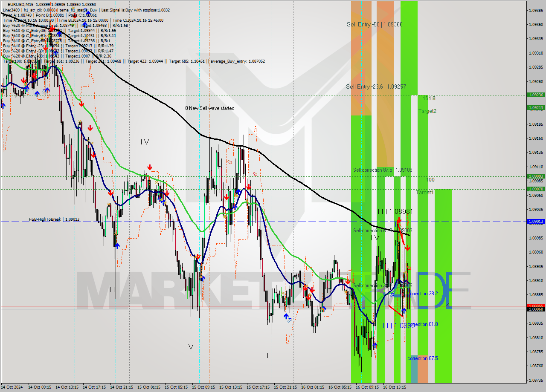The height and width of the screenshot is (392, 546).
Task: Click the Entry -88 line with R/R:2.36
Action: tap(57, 56)
